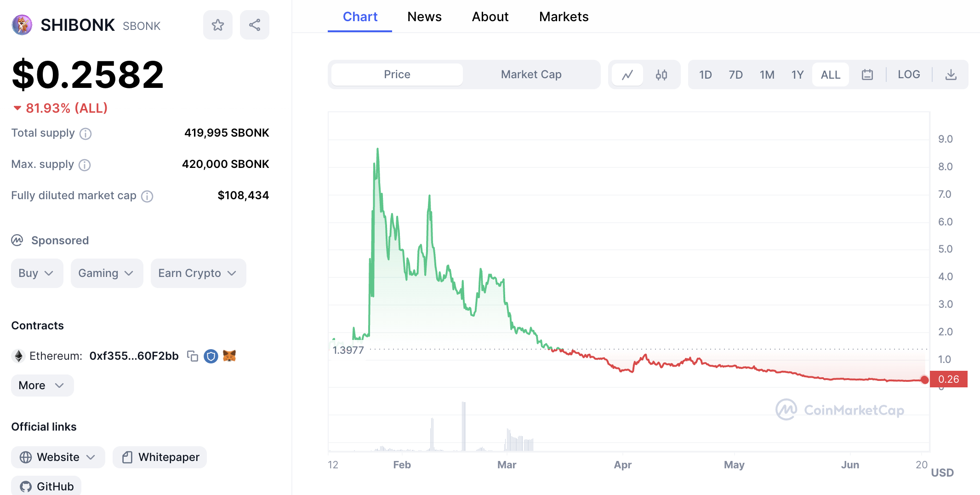Click the USD currency label

(942, 472)
